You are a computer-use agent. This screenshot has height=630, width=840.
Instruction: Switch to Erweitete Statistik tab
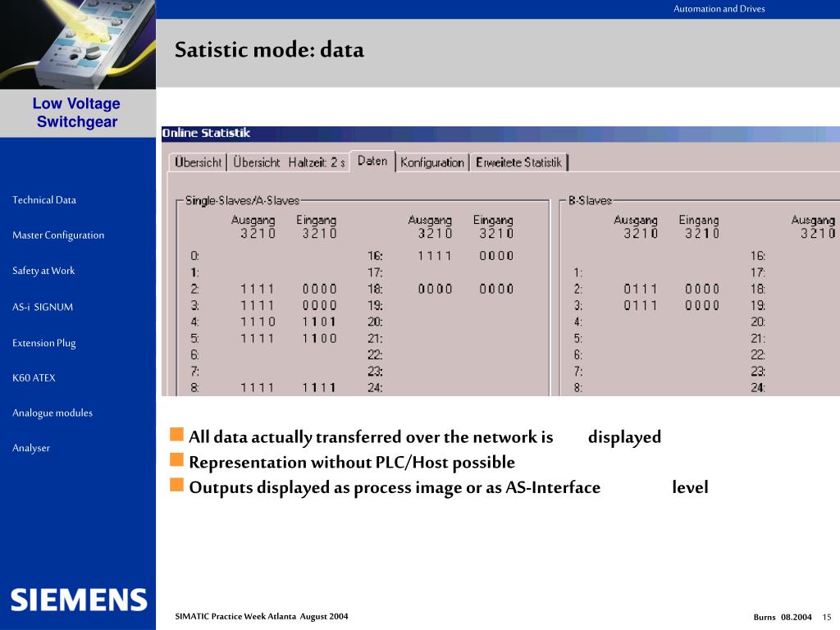coord(518,162)
